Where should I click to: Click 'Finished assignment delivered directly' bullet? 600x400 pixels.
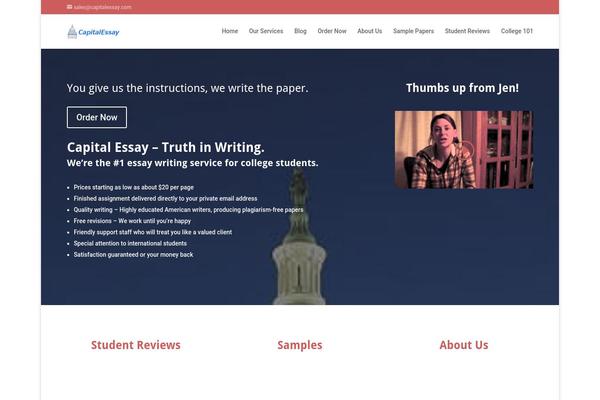coord(165,199)
